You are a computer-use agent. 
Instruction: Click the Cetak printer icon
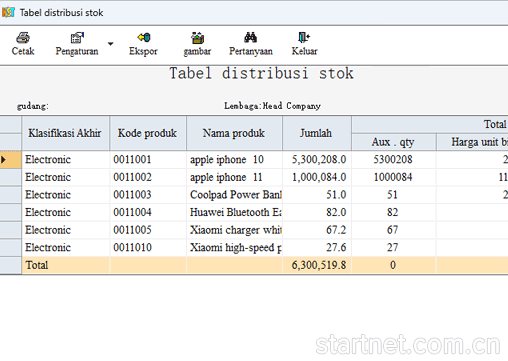pyautogui.click(x=23, y=38)
